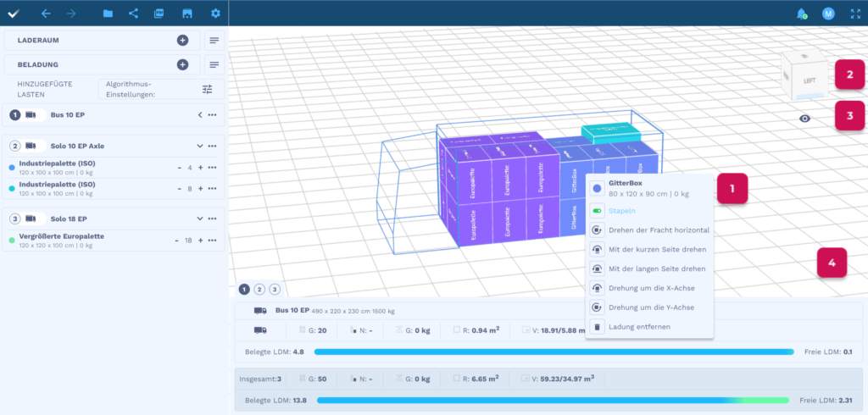The height and width of the screenshot is (415, 868).
Task: Click the Vergrößerte Europalette load name
Action: point(61,236)
